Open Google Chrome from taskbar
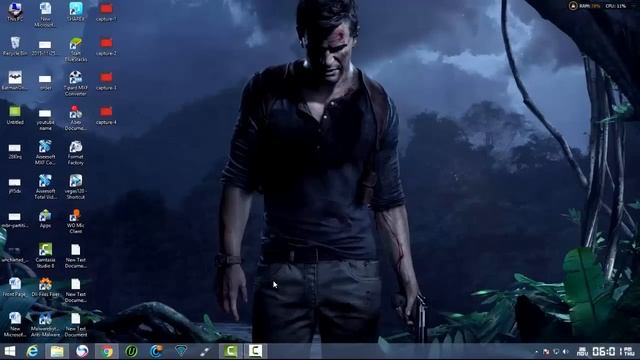The width and height of the screenshot is (640, 360). click(107, 351)
